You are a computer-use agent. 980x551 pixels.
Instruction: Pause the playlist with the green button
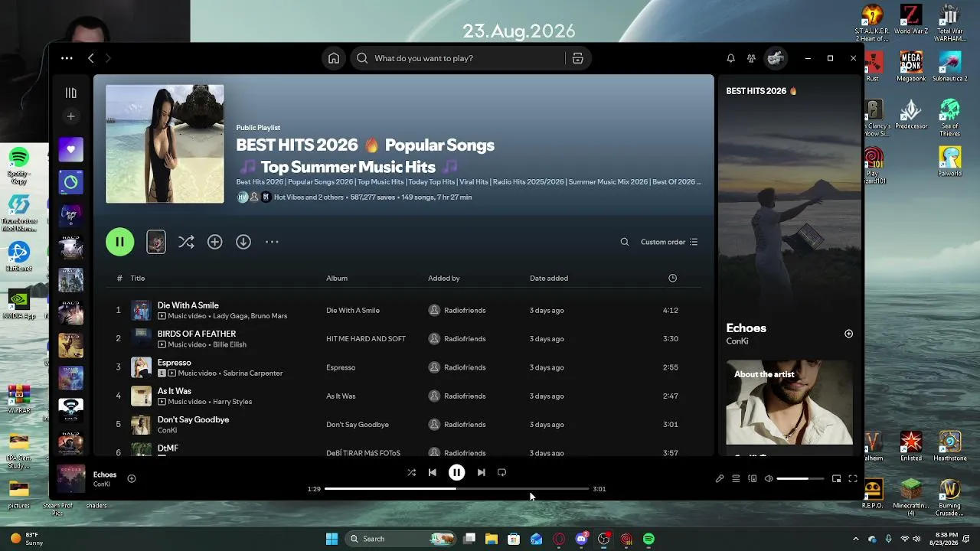(x=119, y=242)
